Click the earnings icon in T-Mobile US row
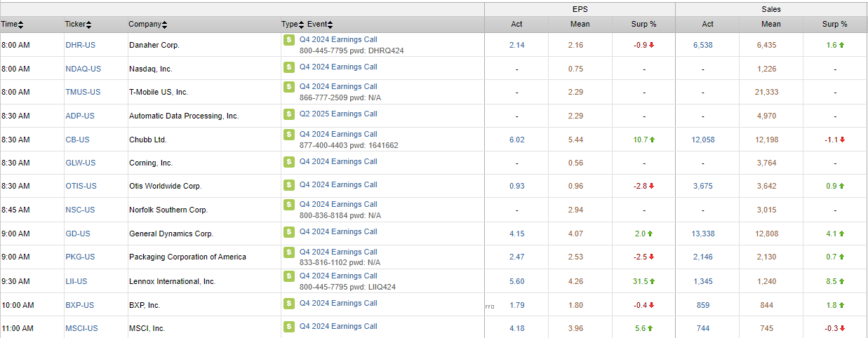Viewport: 868px width, 338px height. (288, 87)
